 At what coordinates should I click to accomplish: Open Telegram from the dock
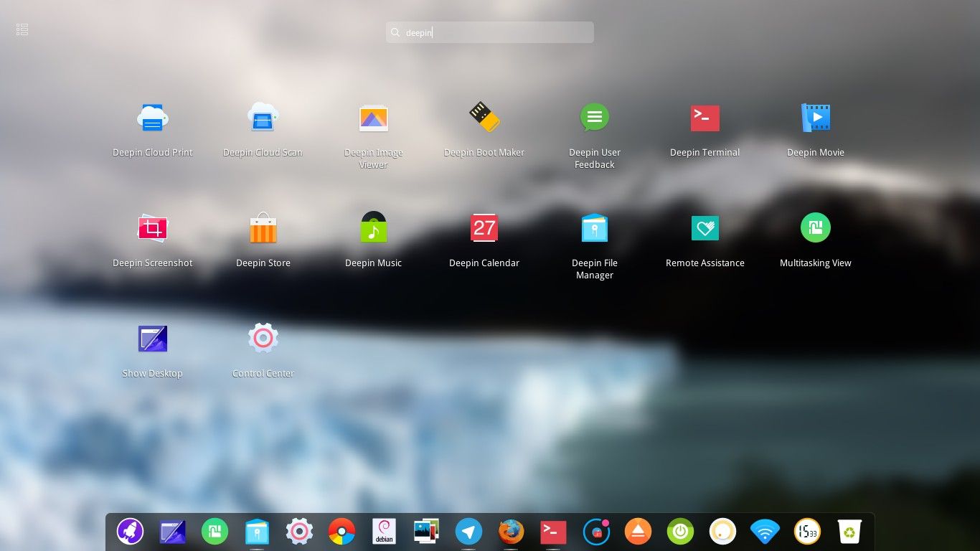tap(468, 532)
